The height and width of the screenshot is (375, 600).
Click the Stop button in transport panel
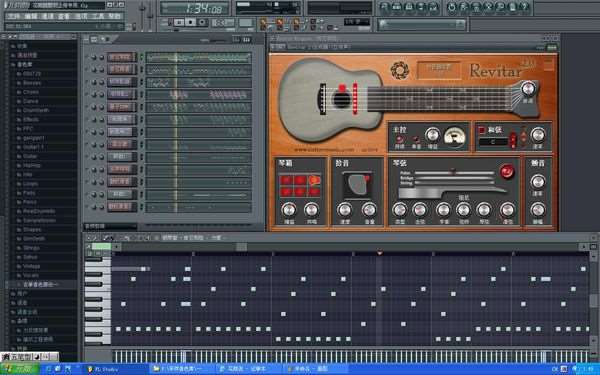tap(190, 23)
